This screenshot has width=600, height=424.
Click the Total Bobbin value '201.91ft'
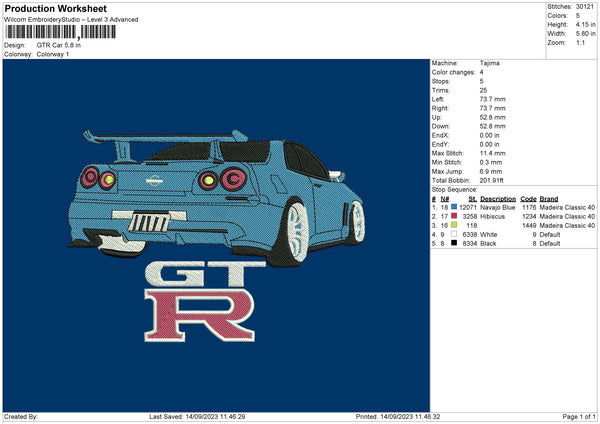pyautogui.click(x=492, y=180)
